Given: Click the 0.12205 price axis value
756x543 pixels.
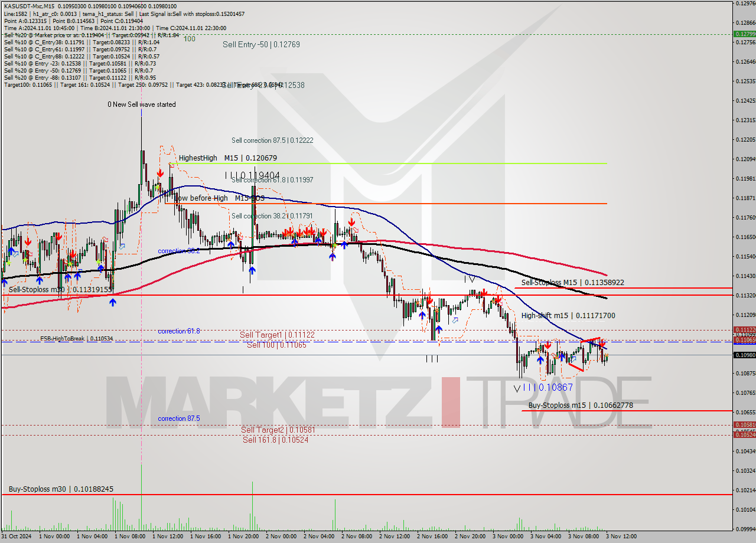Looking at the screenshot, I should point(745,139).
